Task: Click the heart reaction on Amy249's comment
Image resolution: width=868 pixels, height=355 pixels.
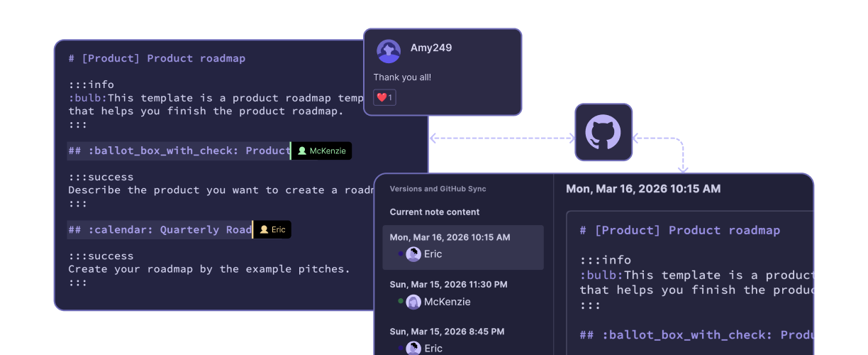Action: 385,97
